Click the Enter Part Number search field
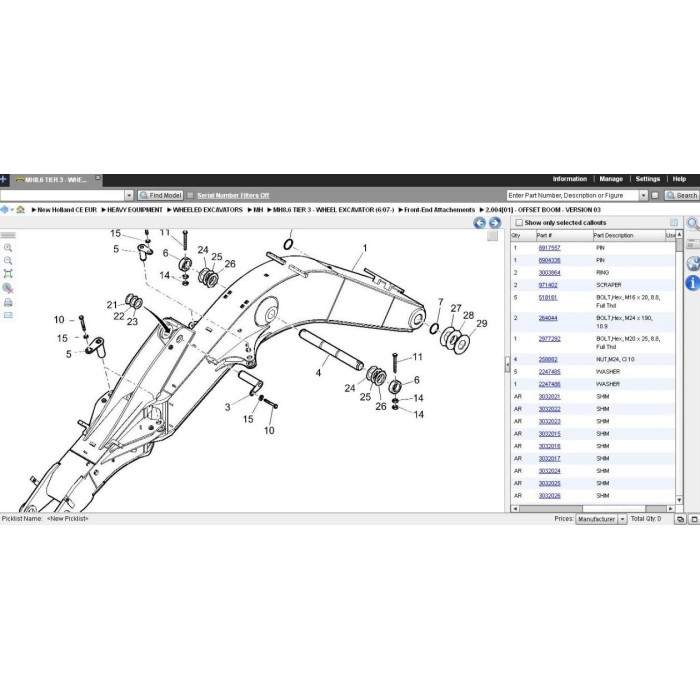Screen dimensions: 700x700 point(573,195)
